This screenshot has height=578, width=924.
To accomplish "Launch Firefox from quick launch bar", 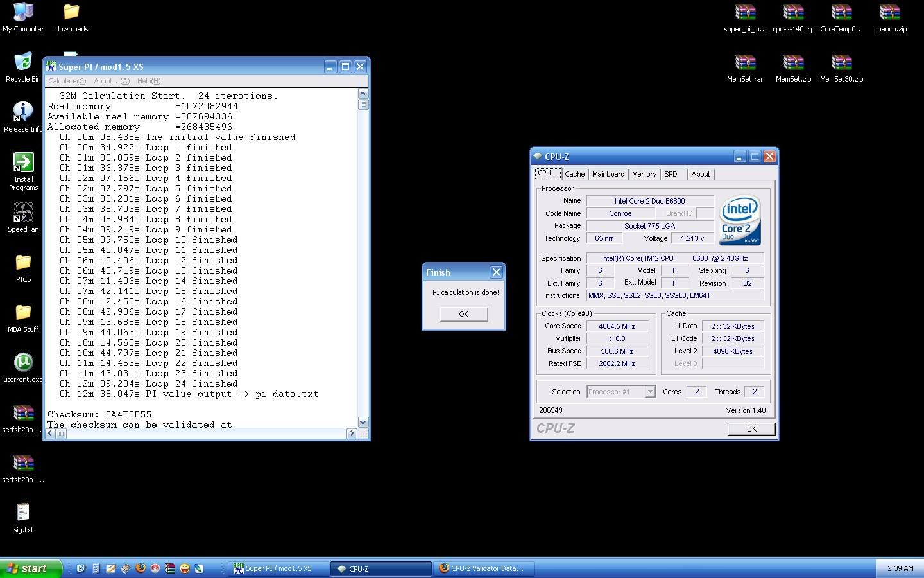I will pyautogui.click(x=141, y=568).
